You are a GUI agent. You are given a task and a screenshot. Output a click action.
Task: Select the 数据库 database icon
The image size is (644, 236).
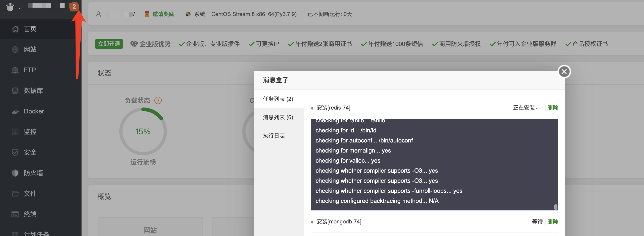coord(15,91)
